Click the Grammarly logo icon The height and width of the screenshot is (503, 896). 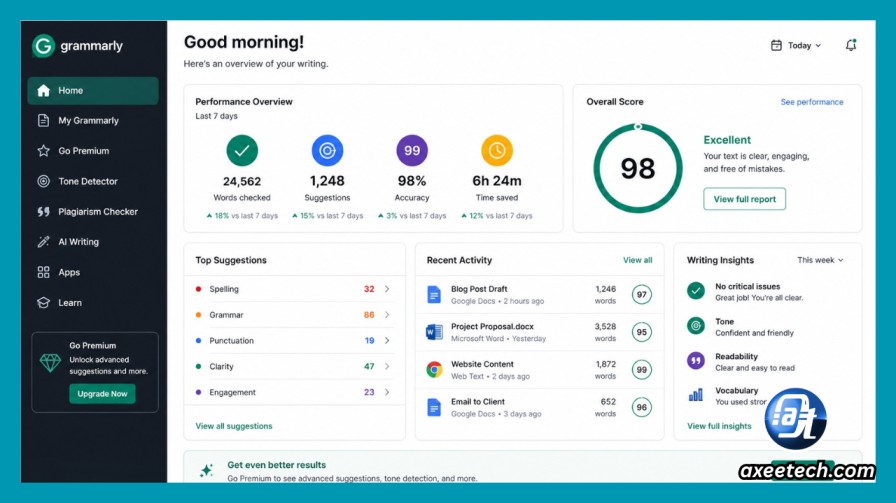[x=43, y=46]
